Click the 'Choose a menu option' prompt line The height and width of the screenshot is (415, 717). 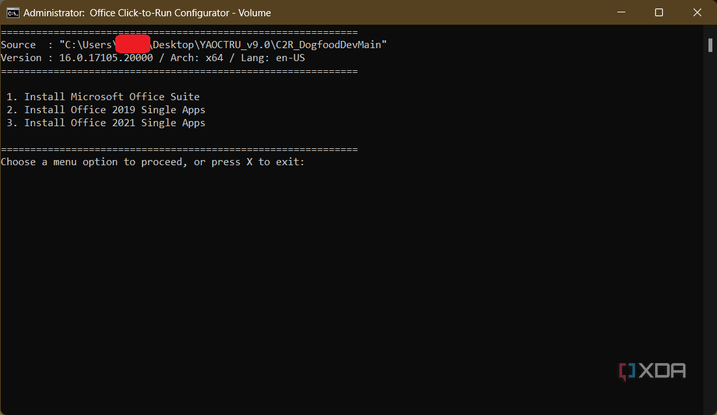[x=153, y=162]
